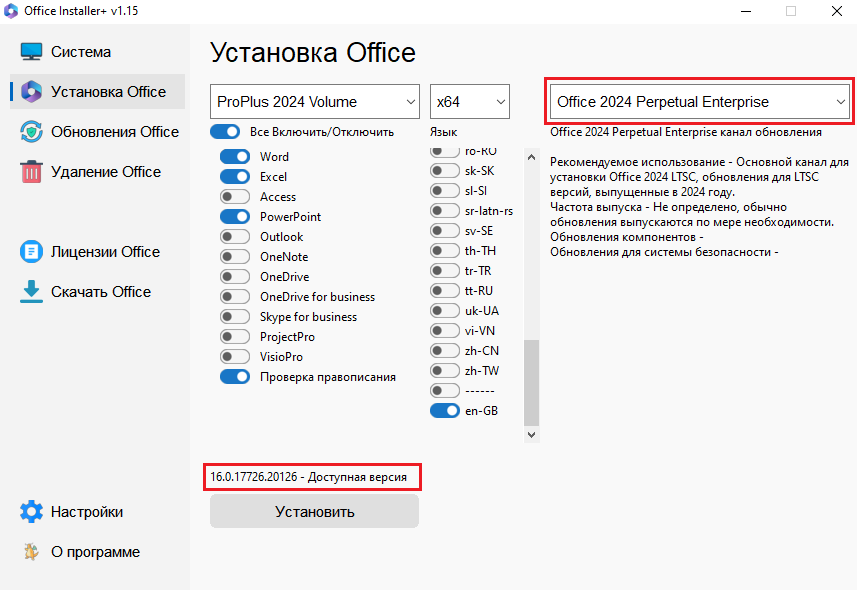This screenshot has height=590, width=857.
Task: Enable the sk-SK language toggle
Action: [x=445, y=171]
